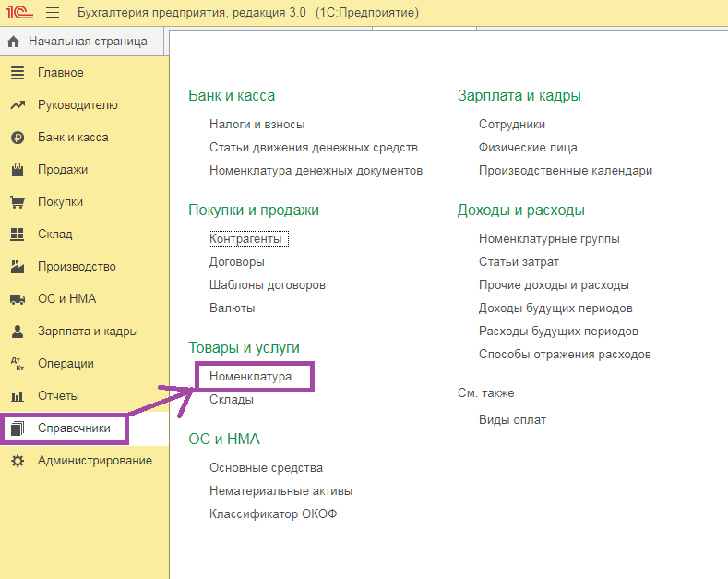The width and height of the screenshot is (728, 579).
Task: Open Прочие доходы и расходы
Action: (x=554, y=284)
